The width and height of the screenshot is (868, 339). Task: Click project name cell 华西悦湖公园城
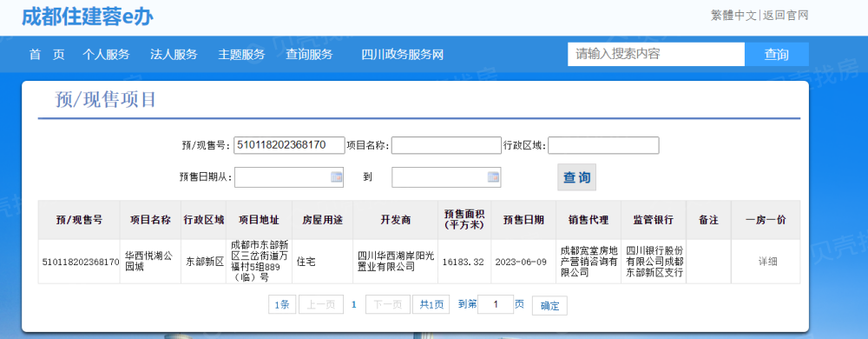click(x=149, y=262)
